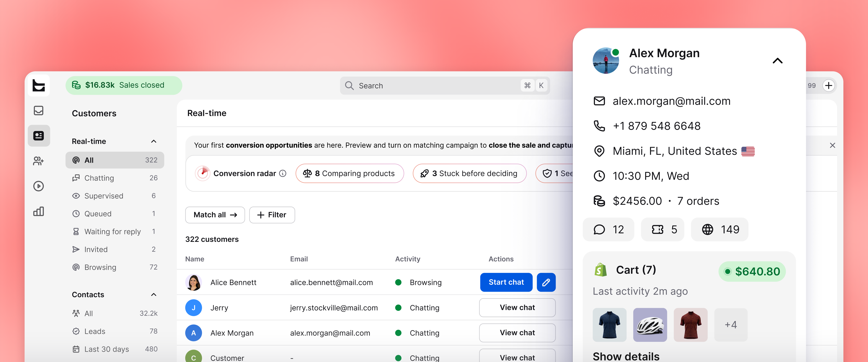Select the Supervised list
Image resolution: width=868 pixels, height=362 pixels.
(x=115, y=196)
